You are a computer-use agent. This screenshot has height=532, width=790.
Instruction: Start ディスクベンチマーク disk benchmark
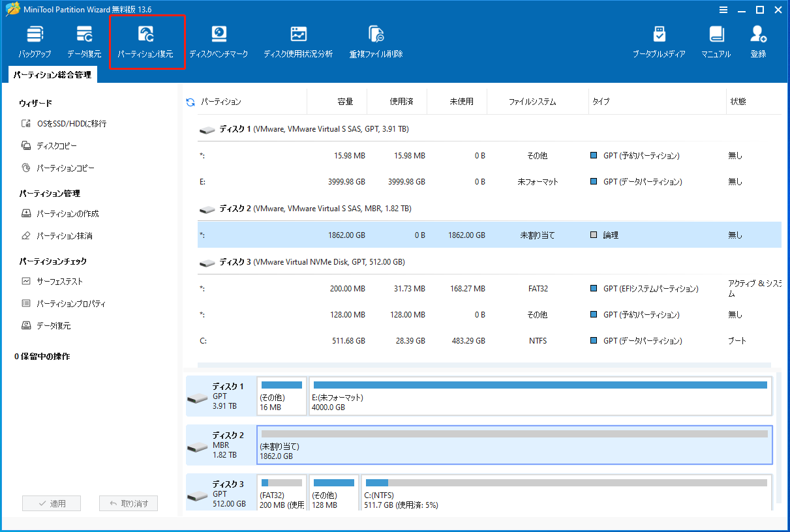[x=219, y=42]
